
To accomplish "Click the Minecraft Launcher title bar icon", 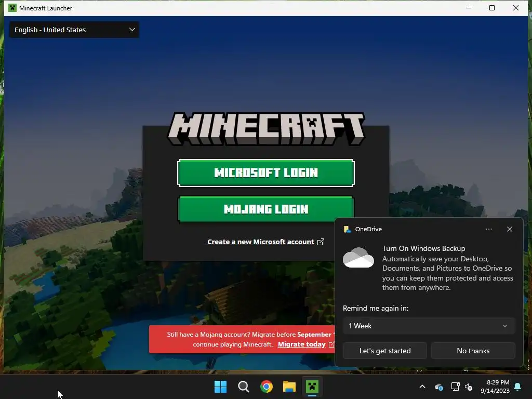I will (12, 8).
